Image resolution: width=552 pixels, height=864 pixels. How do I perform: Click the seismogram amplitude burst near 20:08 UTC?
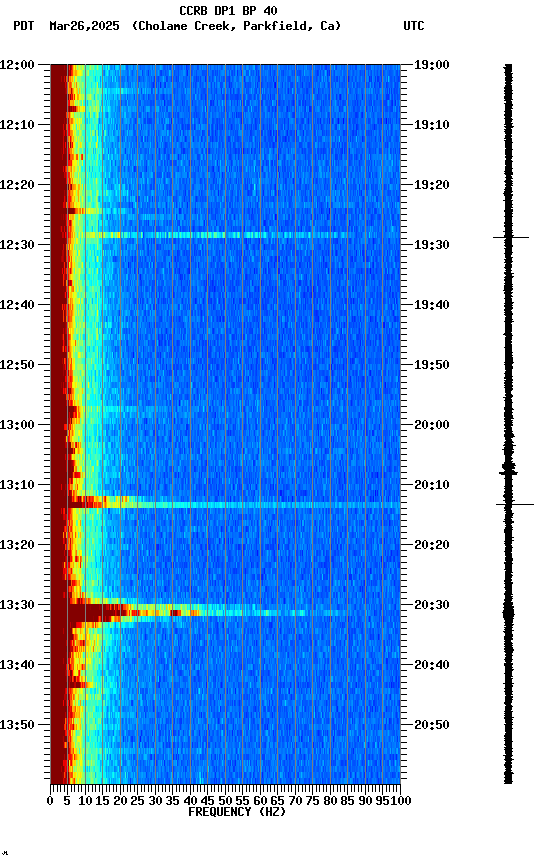click(x=508, y=471)
